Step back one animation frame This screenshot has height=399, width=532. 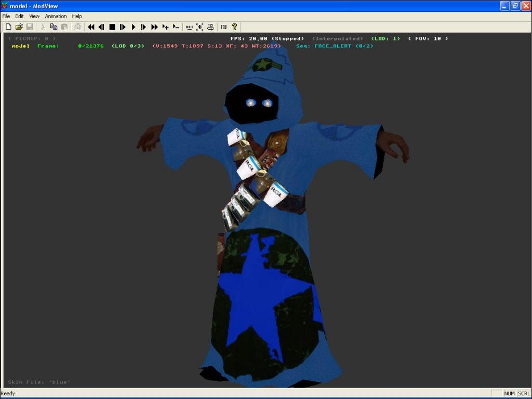point(101,27)
